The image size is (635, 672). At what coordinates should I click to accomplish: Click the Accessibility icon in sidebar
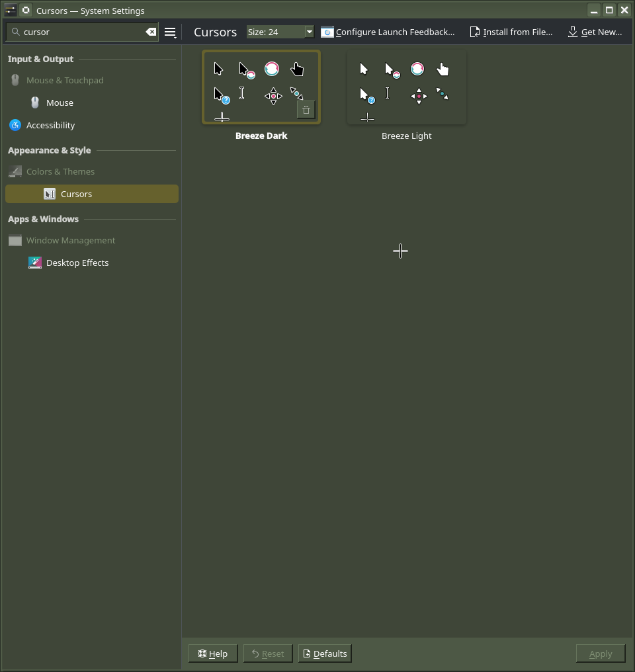click(x=15, y=125)
